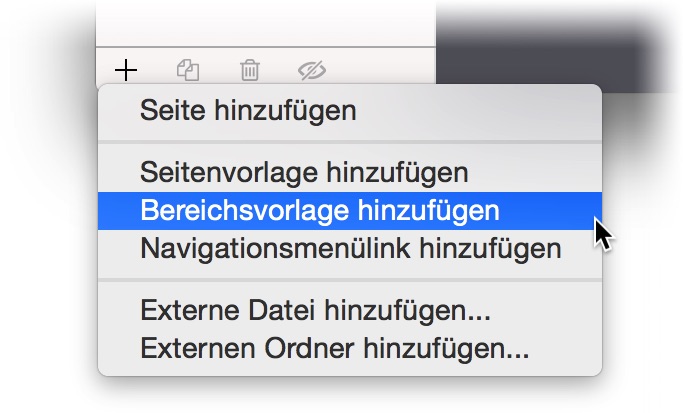
Task: Close the add menu via plus button
Action: [x=126, y=70]
